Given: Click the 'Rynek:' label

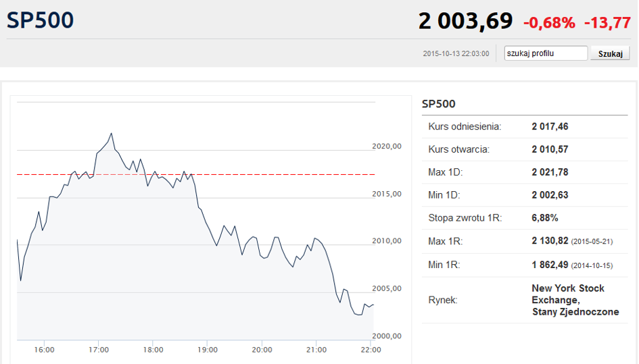Looking at the screenshot, I should [443, 301].
